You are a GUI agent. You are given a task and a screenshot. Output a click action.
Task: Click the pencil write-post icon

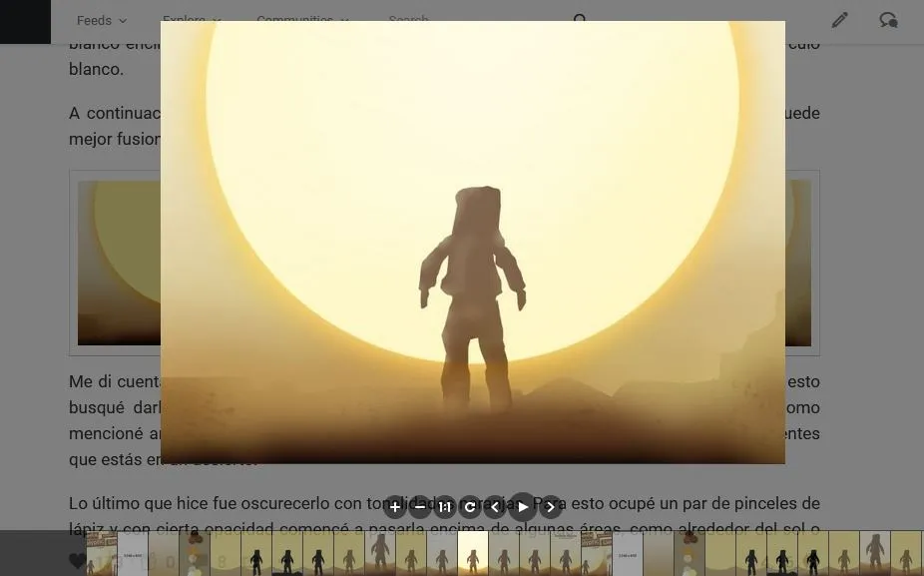click(x=840, y=20)
